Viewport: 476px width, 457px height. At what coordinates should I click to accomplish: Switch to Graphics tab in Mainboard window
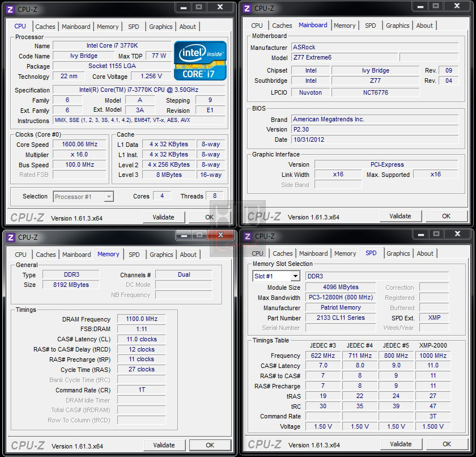pyautogui.click(x=398, y=26)
